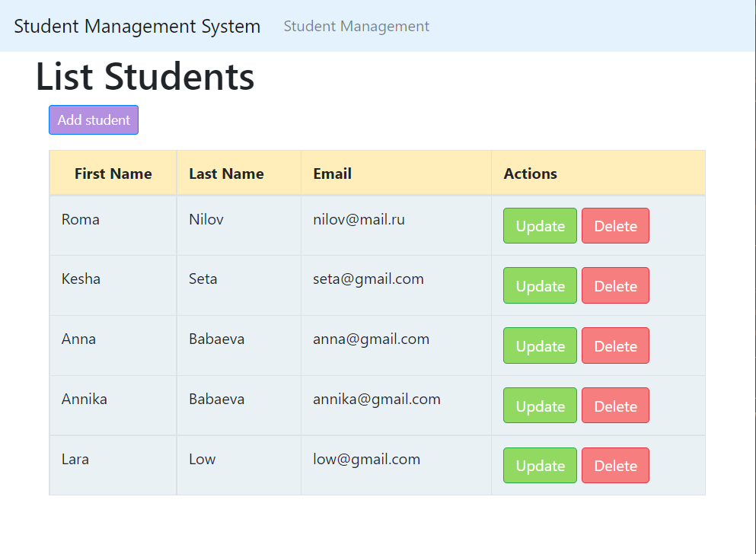Open the Student Management System home link
756x554 pixels.
click(x=137, y=26)
